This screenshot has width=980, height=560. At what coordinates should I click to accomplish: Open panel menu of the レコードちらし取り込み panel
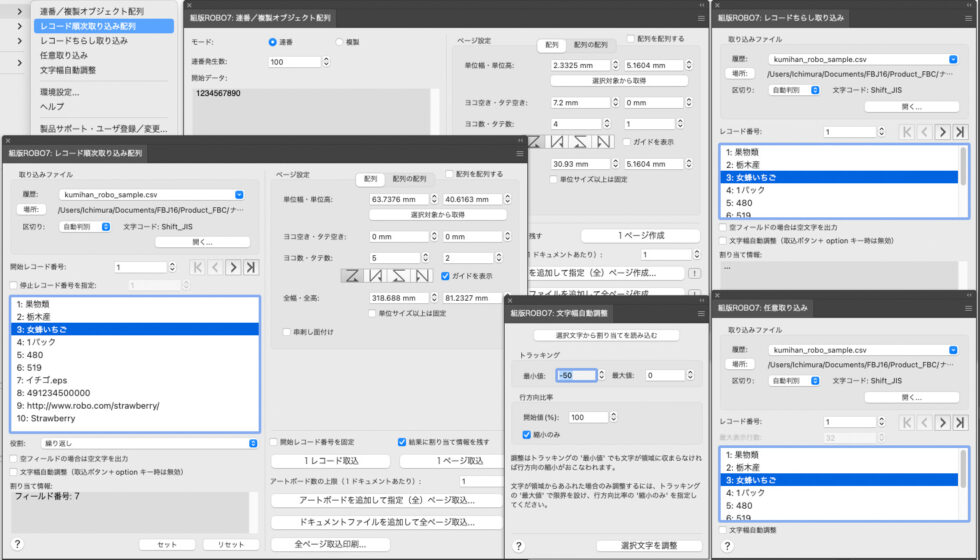(967, 18)
